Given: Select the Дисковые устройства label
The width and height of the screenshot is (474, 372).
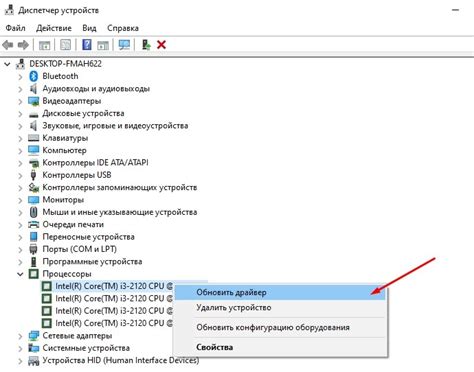Looking at the screenshot, I should coord(83,113).
